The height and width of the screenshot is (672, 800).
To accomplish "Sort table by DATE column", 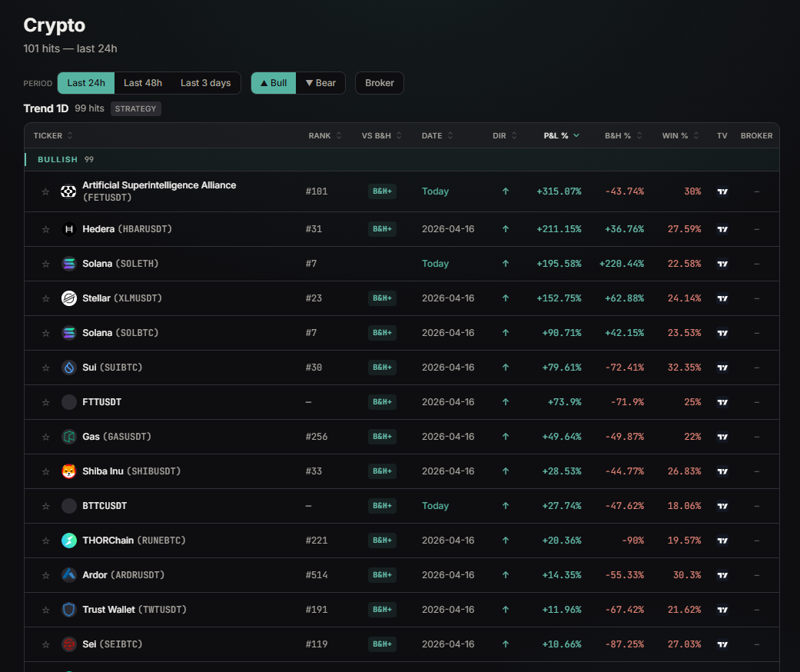I will 437,135.
